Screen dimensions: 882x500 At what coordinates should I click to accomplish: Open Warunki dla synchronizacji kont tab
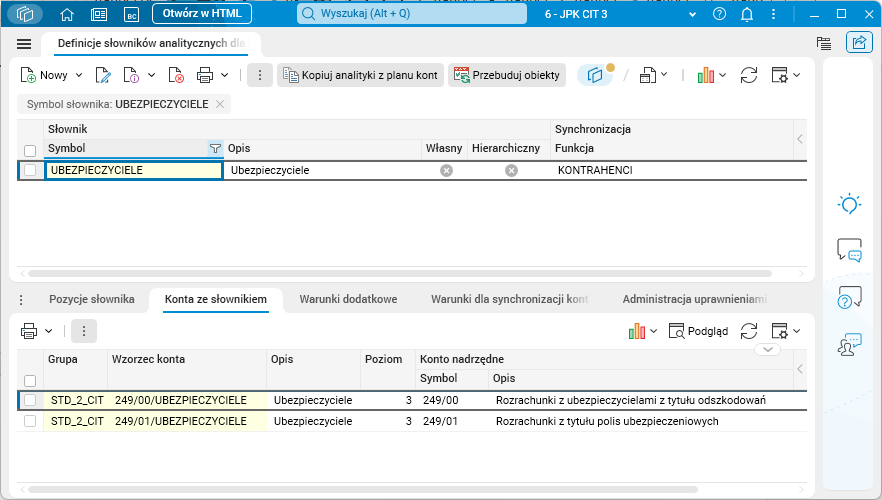click(x=510, y=299)
